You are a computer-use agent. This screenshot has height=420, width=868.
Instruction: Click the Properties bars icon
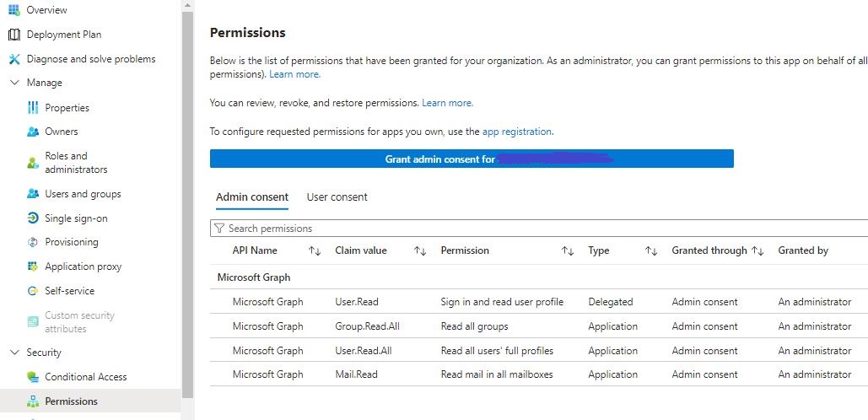[33, 107]
